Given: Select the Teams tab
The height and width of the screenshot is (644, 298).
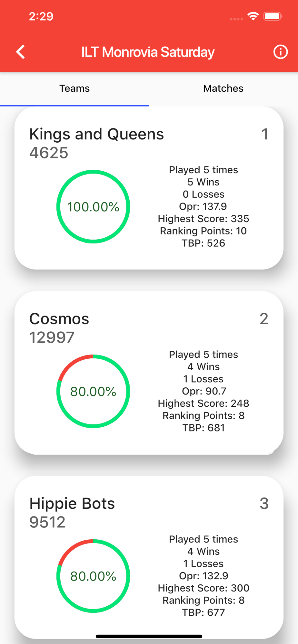Looking at the screenshot, I should click(74, 89).
